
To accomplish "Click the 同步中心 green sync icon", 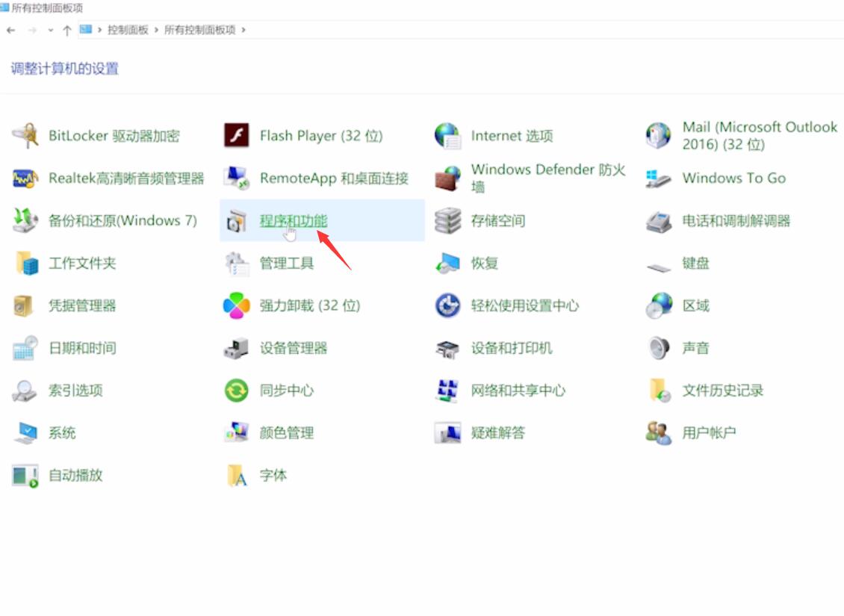I will (236, 391).
